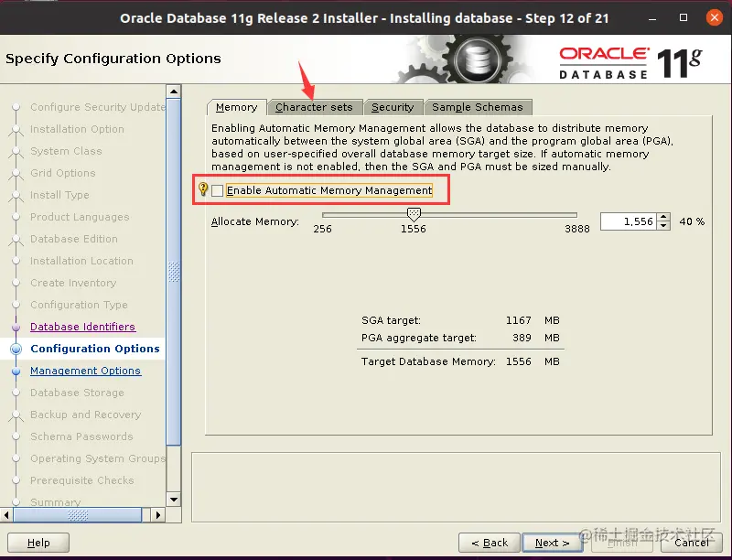Click the 'Install Type' step text
Viewport: 732px width, 560px height.
click(x=59, y=195)
